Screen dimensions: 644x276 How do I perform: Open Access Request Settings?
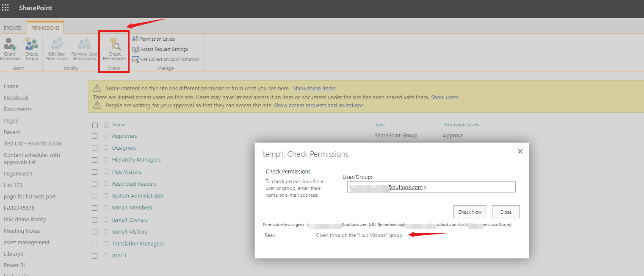(x=160, y=49)
